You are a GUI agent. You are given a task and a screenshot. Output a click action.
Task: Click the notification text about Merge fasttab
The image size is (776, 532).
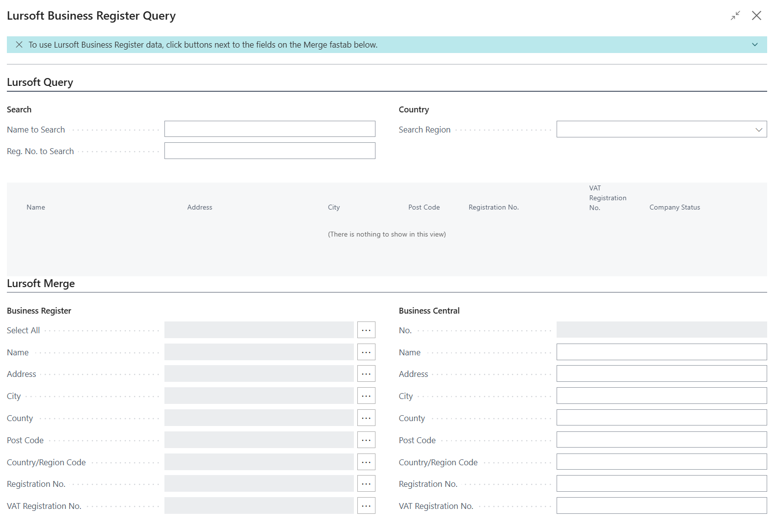point(203,45)
